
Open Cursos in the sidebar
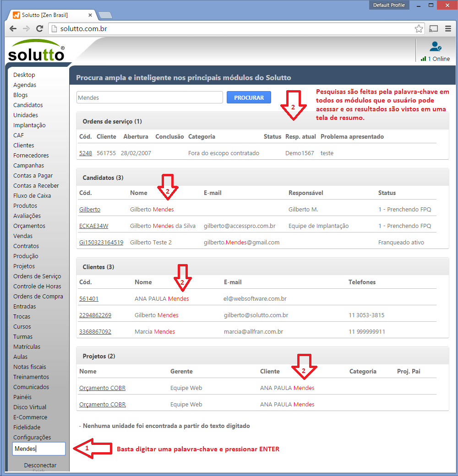point(22,326)
